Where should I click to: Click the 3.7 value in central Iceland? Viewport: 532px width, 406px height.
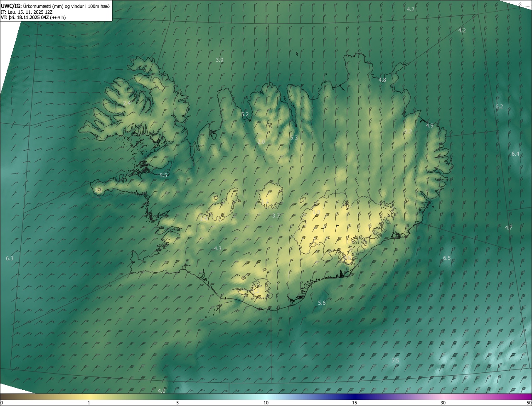[x=276, y=215]
